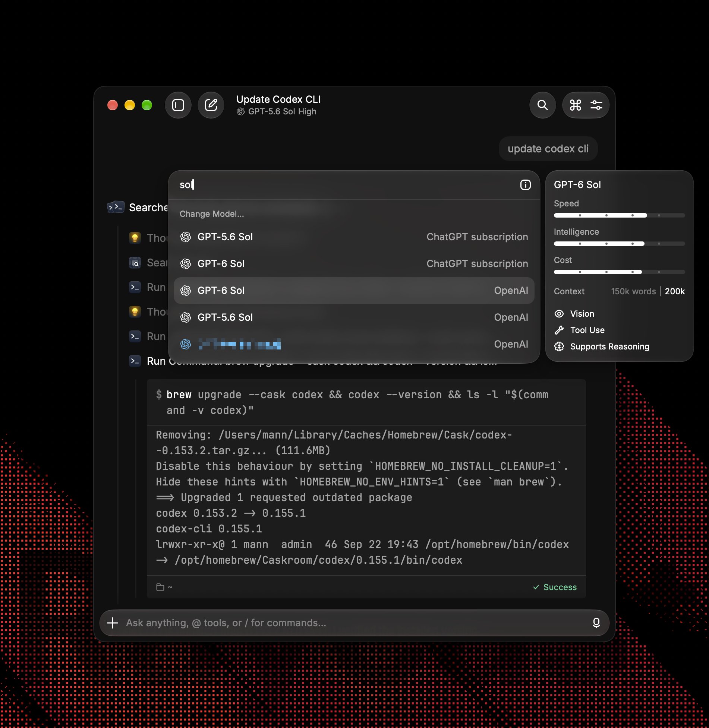Click the second Thought lightbulb icon
Viewport: 709px width, 728px height.
tap(135, 311)
